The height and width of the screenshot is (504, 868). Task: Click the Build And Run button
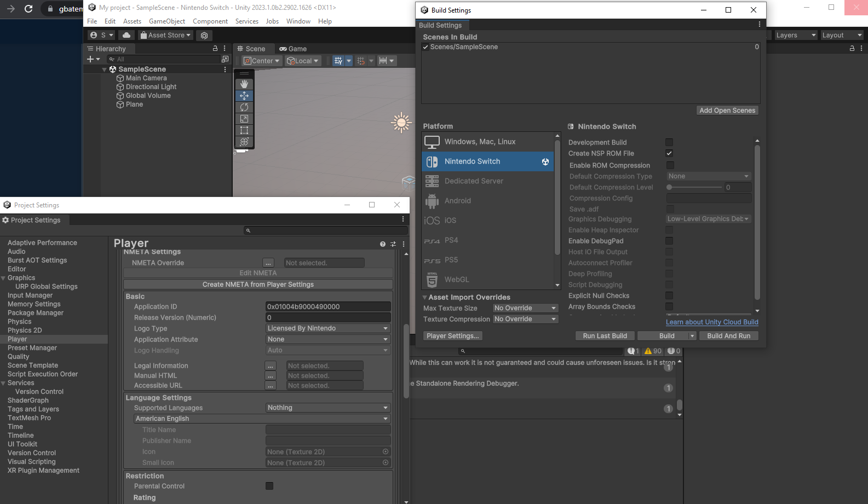(729, 336)
